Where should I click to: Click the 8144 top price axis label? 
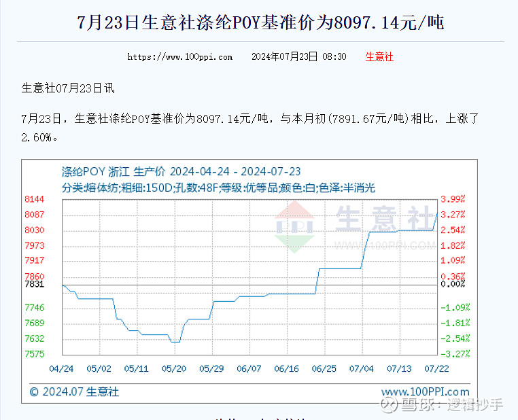(35, 199)
